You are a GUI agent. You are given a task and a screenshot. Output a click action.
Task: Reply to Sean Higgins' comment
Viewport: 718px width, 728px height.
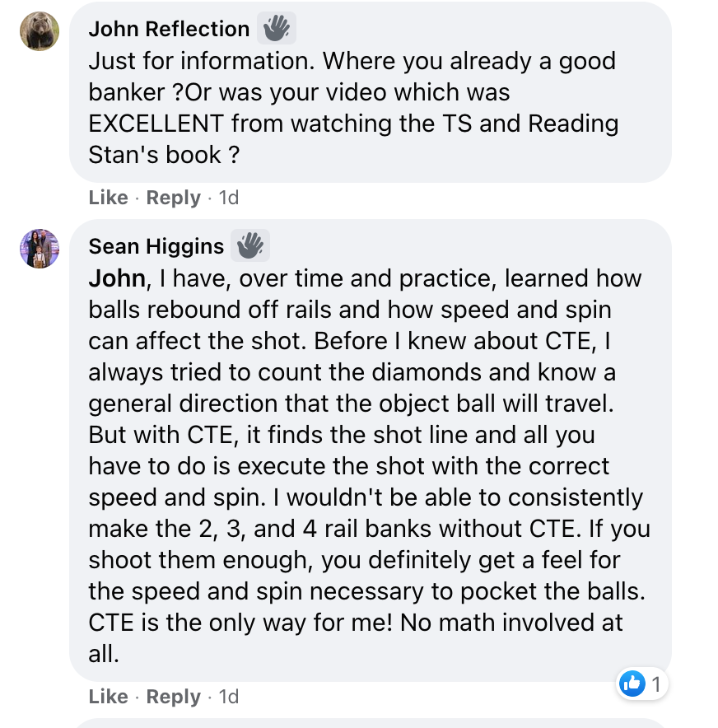click(173, 697)
